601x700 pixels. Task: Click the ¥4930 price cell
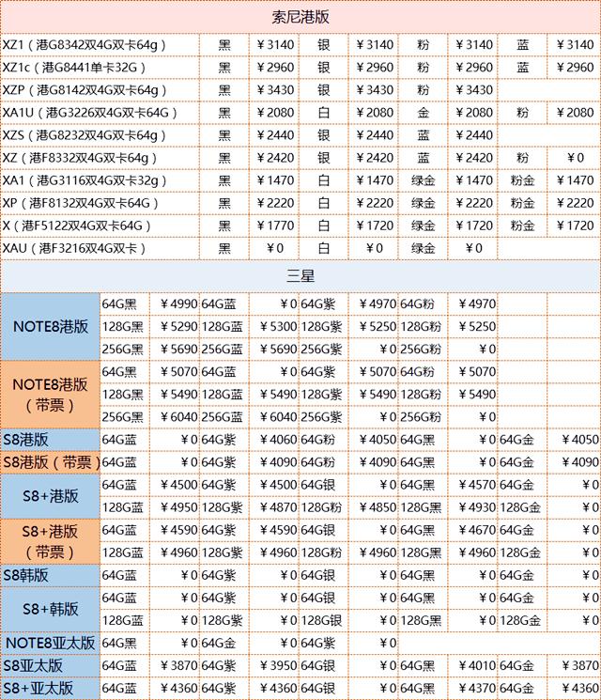pyautogui.click(x=473, y=507)
